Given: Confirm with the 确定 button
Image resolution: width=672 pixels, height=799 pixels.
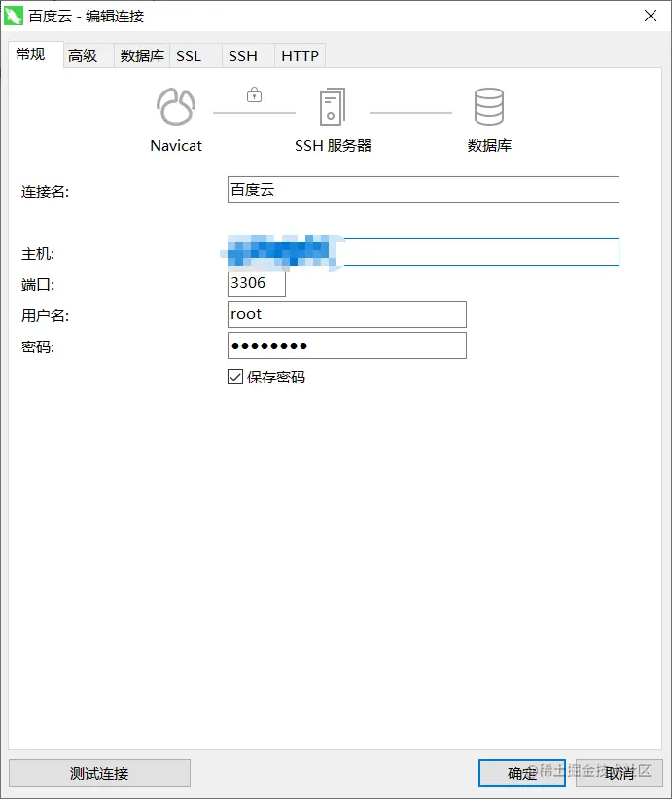Looking at the screenshot, I should (522, 773).
